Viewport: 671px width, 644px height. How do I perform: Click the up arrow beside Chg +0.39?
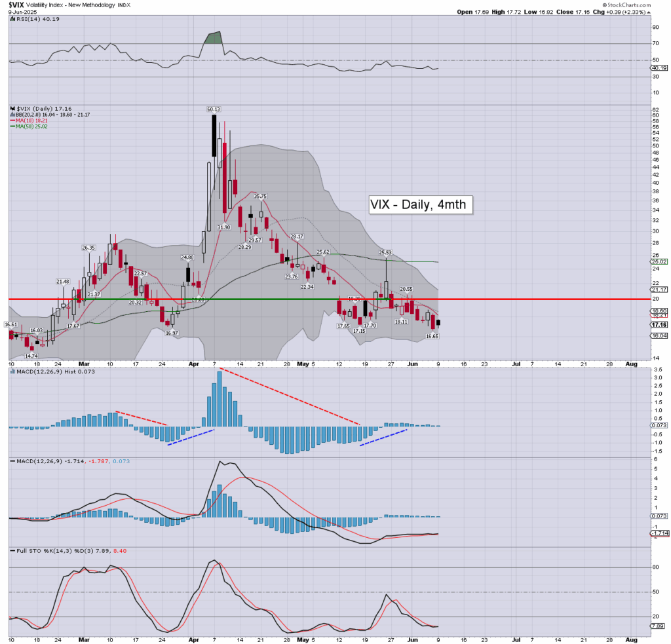click(647, 12)
